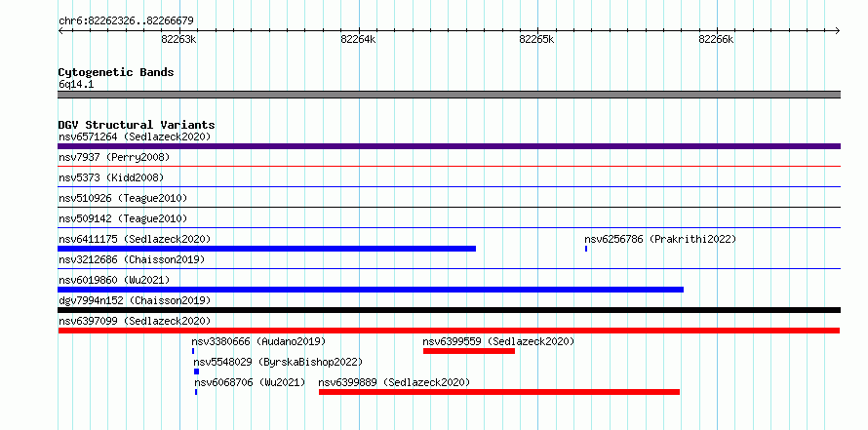Open the nsv509142 (Teague2010) variant label
868x430 pixels.
pyautogui.click(x=123, y=218)
